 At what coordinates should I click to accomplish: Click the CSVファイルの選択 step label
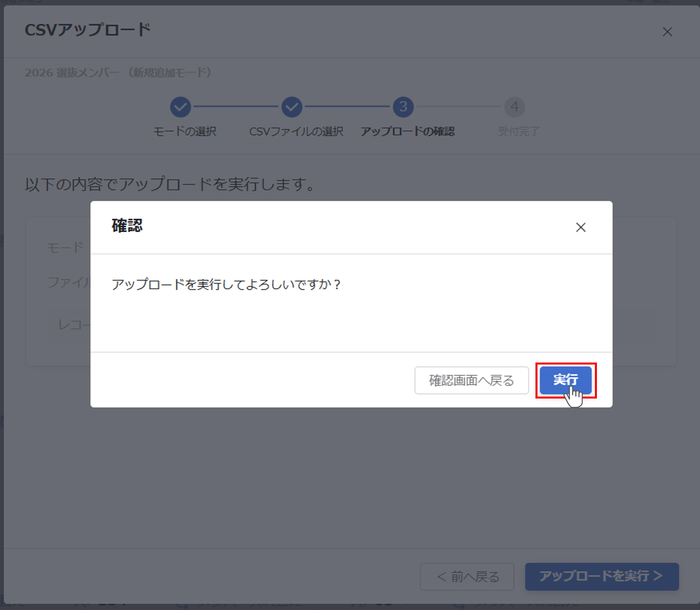(296, 131)
